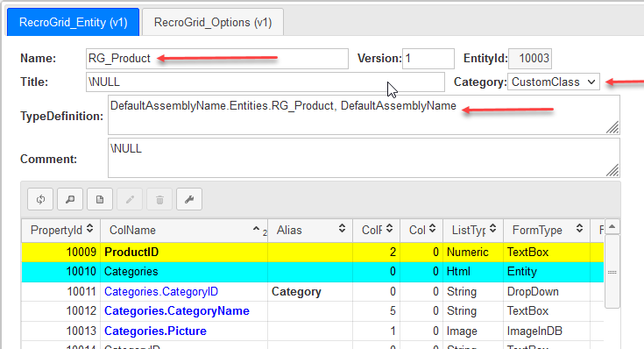This screenshot has height=349, width=644.
Task: Create new record with document icon
Action: pos(100,199)
